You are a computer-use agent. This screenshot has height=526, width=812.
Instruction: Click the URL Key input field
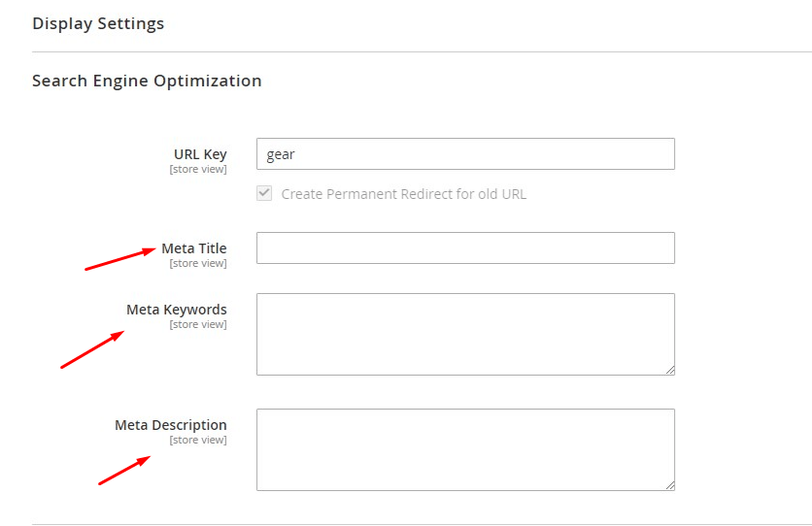click(465, 153)
